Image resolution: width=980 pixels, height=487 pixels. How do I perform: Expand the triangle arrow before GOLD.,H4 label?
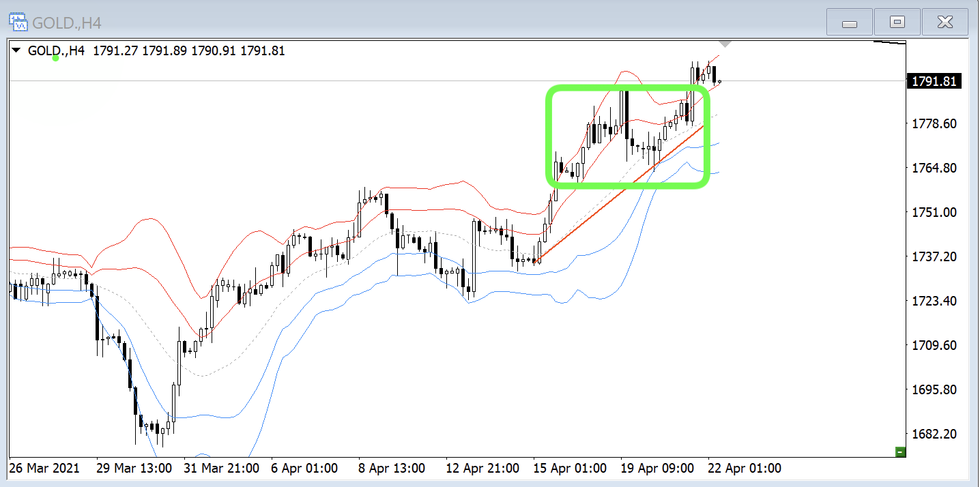[x=17, y=50]
